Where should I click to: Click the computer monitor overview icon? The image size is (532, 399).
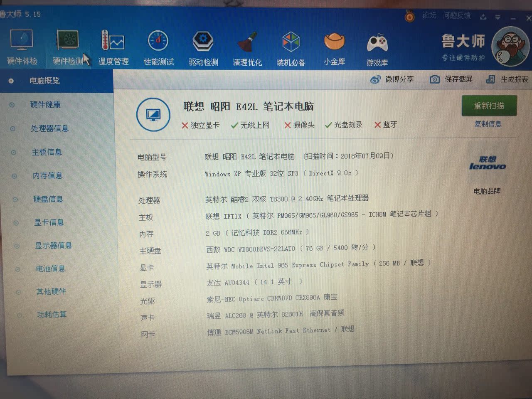coord(153,114)
